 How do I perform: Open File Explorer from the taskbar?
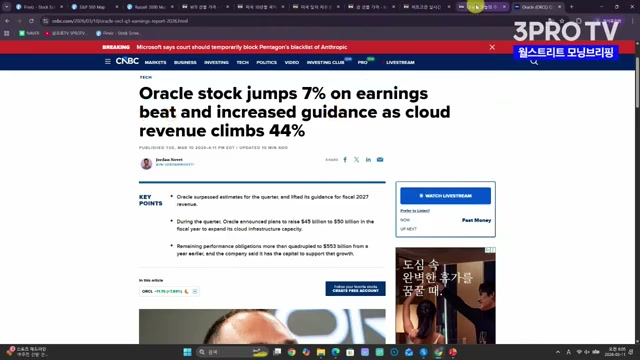click(x=321, y=352)
